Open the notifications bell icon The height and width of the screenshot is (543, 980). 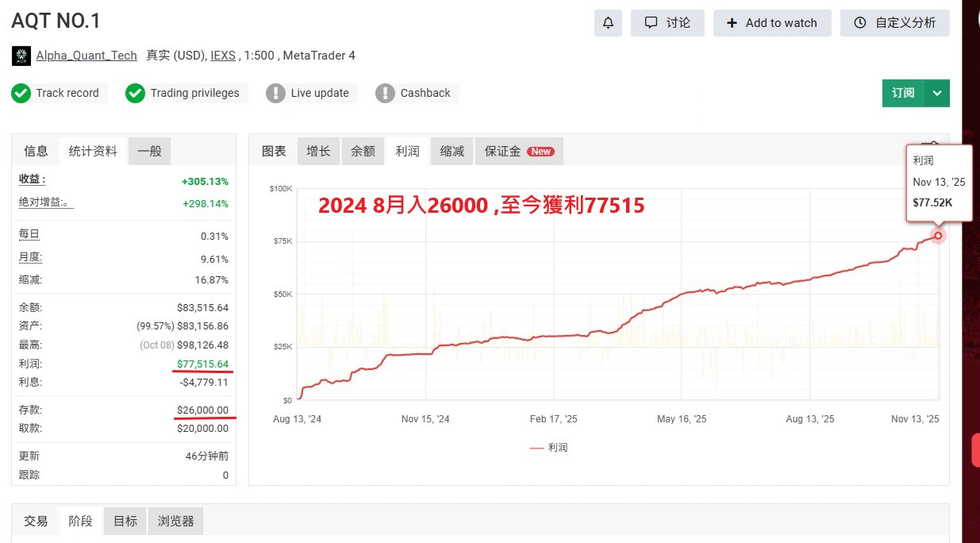[608, 23]
